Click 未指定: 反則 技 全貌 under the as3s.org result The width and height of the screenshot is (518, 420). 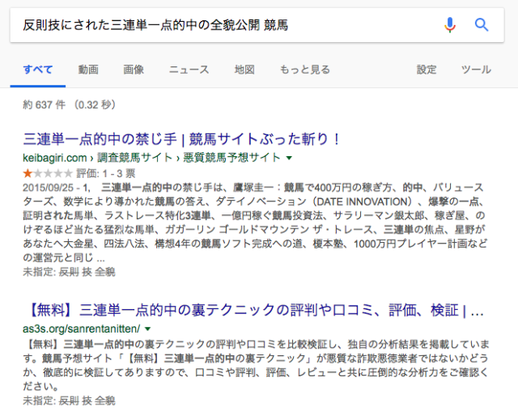pyautogui.click(x=69, y=401)
